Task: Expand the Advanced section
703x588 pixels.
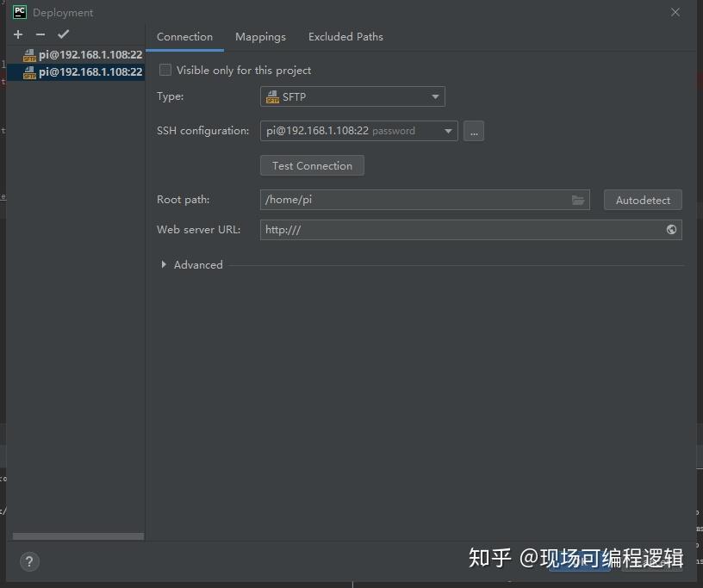Action: [x=191, y=264]
